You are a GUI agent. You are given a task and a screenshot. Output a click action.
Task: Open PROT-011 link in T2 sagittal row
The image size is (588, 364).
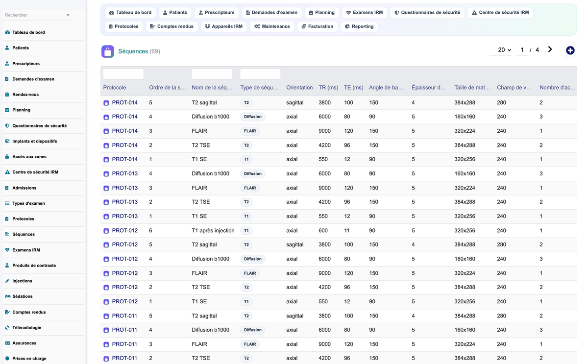pyautogui.click(x=124, y=316)
